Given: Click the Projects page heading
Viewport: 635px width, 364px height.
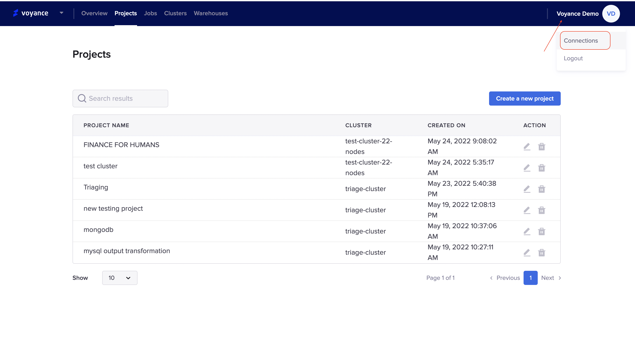Looking at the screenshot, I should (x=92, y=54).
